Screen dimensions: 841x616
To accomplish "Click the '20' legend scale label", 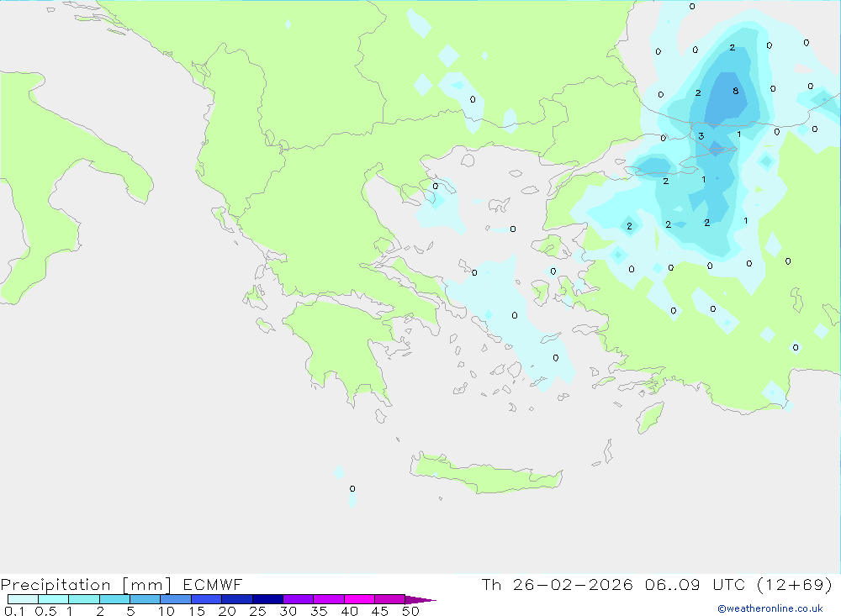I will tap(227, 611).
